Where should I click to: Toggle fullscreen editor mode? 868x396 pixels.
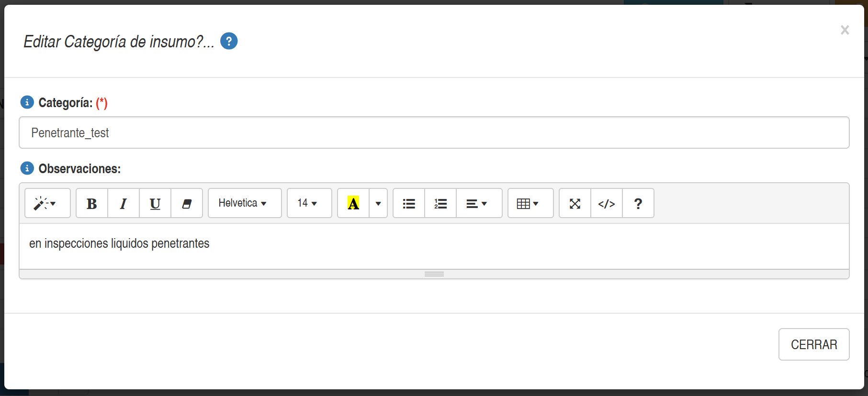pyautogui.click(x=575, y=203)
